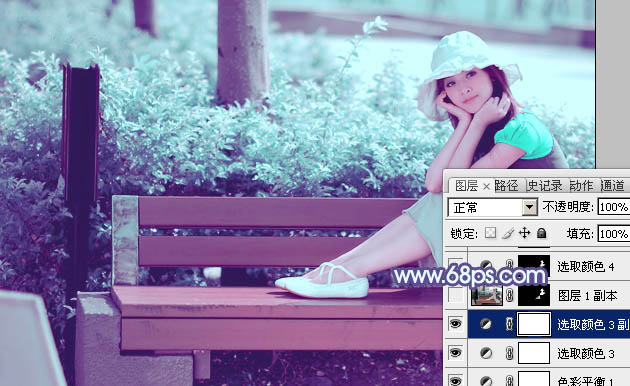Image resolution: width=630 pixels, height=386 pixels.
Task: Click the lock position move icon
Action: pyautogui.click(x=525, y=233)
